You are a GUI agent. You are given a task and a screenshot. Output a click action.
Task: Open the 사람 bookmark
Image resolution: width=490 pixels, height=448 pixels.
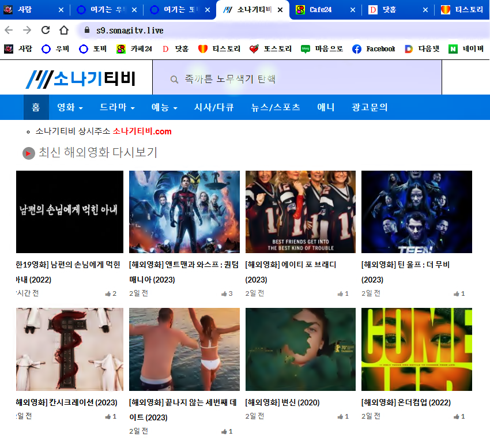pos(18,49)
